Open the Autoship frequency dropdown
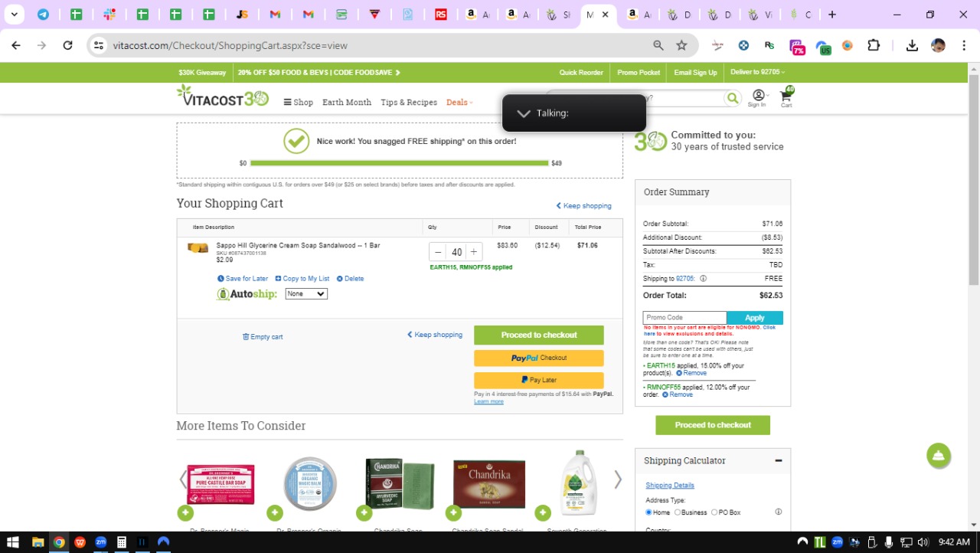Viewport: 980px width, 553px height. click(x=306, y=294)
